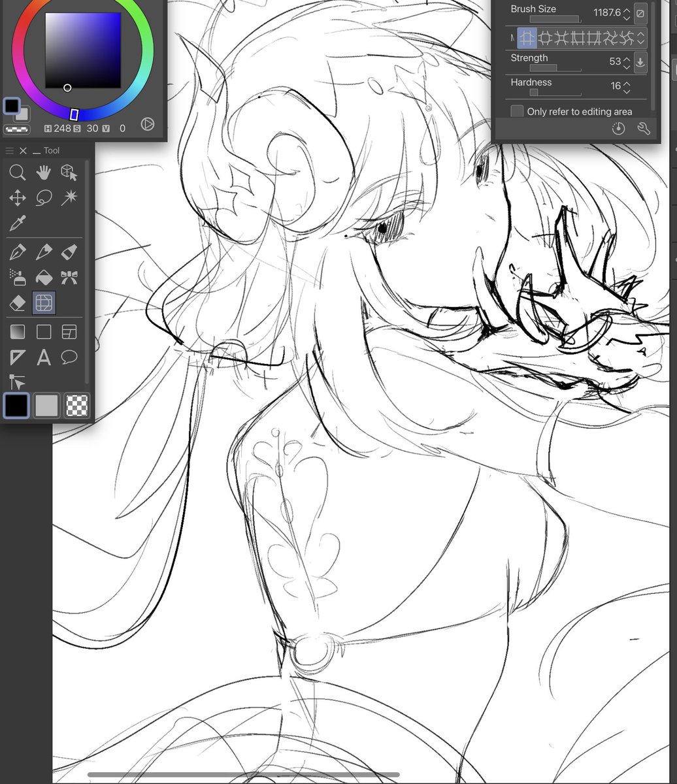Select the Auto select magic wand tool
This screenshot has height=784, width=677.
coord(69,198)
